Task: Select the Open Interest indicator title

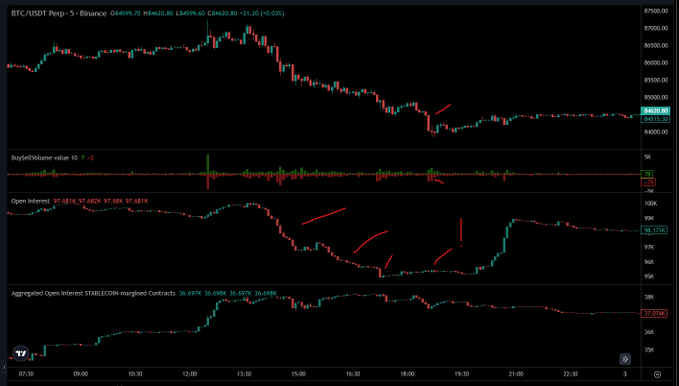Action: tap(30, 201)
